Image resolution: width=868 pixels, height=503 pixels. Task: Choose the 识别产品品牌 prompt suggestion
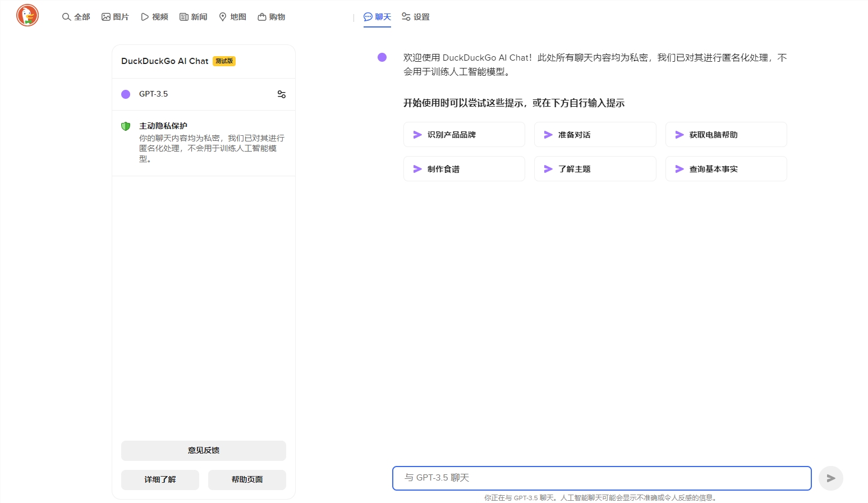pyautogui.click(x=464, y=135)
